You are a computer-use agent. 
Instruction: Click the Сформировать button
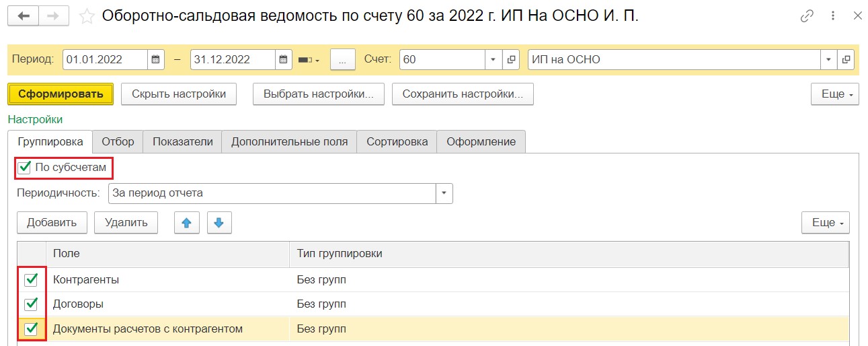coord(61,94)
